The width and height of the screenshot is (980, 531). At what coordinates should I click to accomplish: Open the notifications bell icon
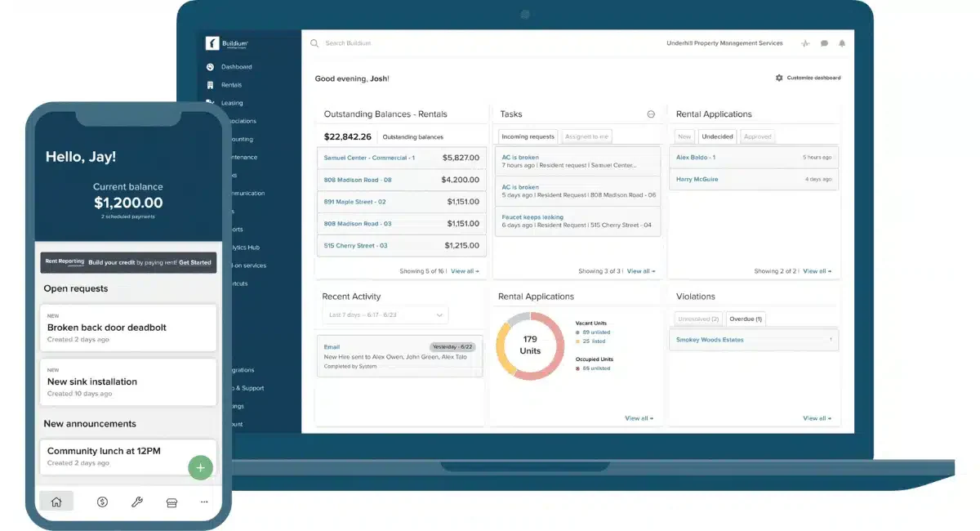(842, 43)
